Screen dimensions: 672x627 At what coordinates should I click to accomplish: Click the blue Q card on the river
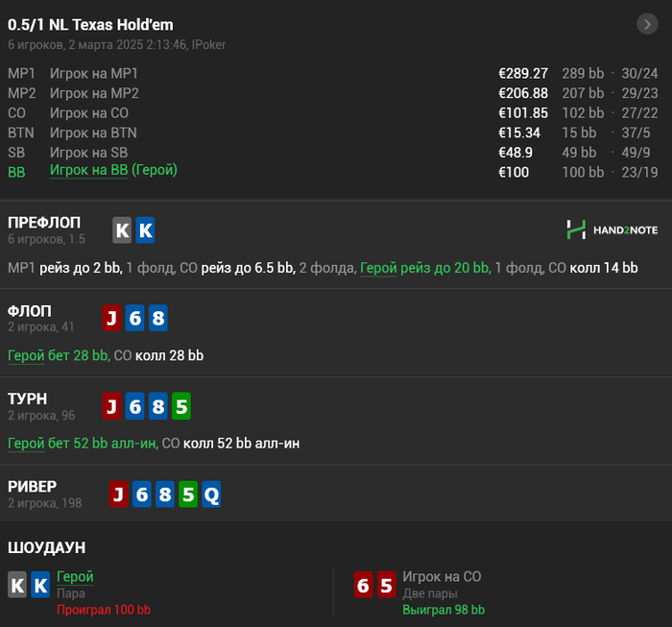(x=211, y=494)
